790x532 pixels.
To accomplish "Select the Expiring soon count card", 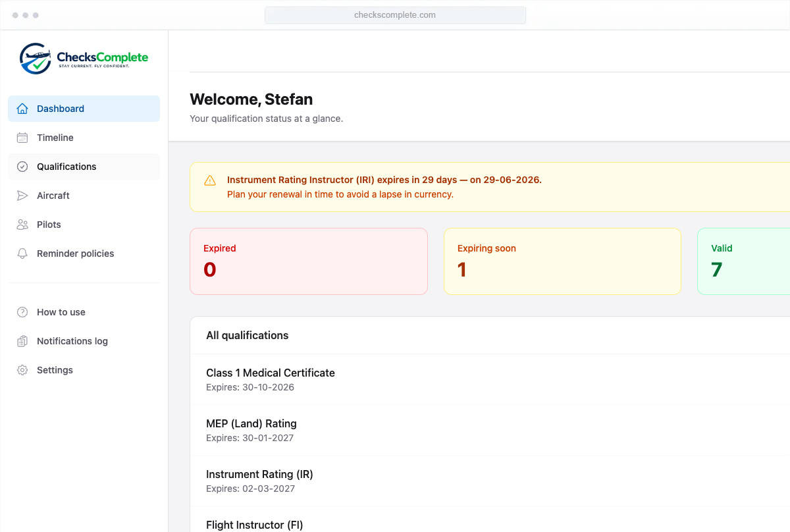I will (x=562, y=261).
